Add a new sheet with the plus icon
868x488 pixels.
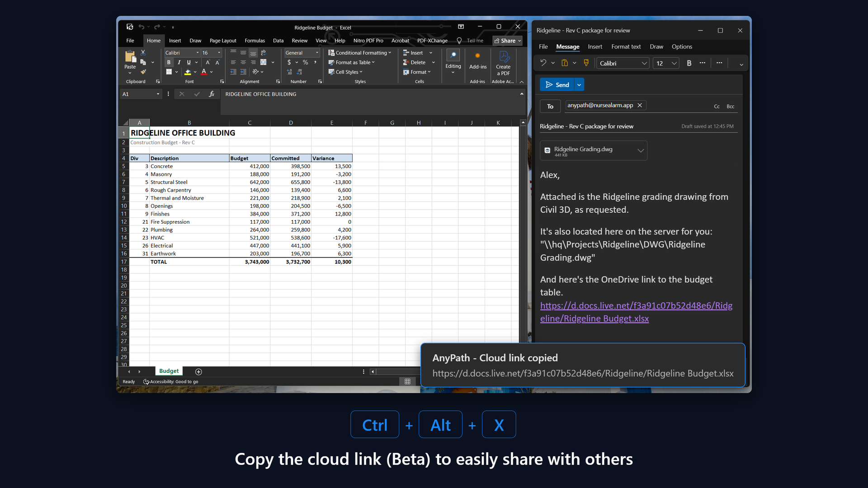pos(198,371)
